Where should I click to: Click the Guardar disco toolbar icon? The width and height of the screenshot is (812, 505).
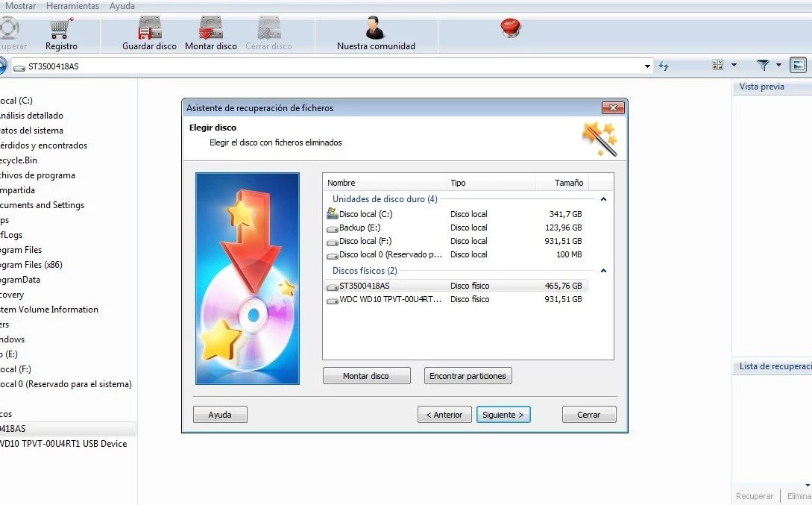[x=149, y=30]
